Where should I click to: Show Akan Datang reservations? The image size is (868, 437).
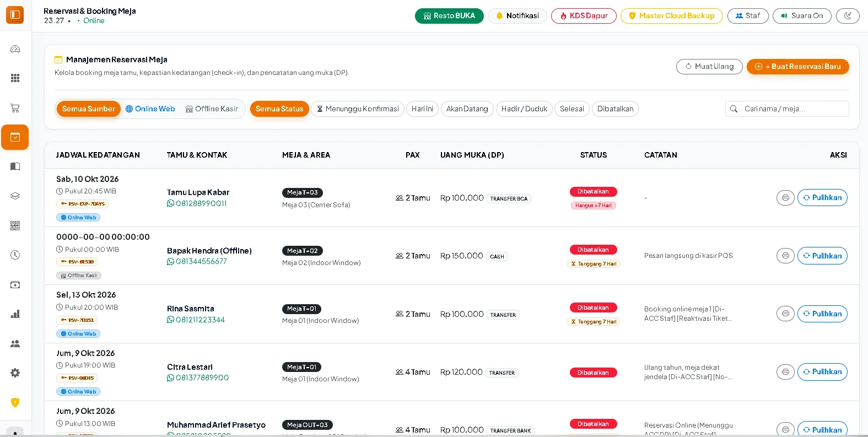(x=467, y=109)
